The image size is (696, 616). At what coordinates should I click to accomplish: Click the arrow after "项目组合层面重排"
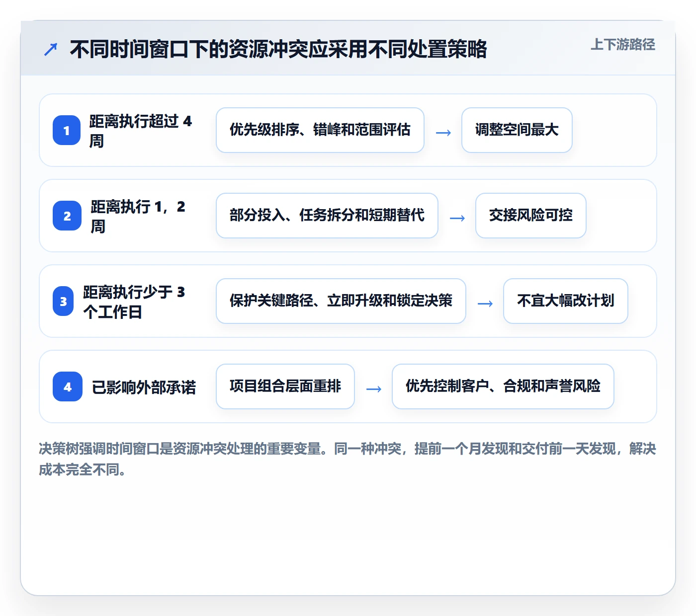(x=373, y=388)
